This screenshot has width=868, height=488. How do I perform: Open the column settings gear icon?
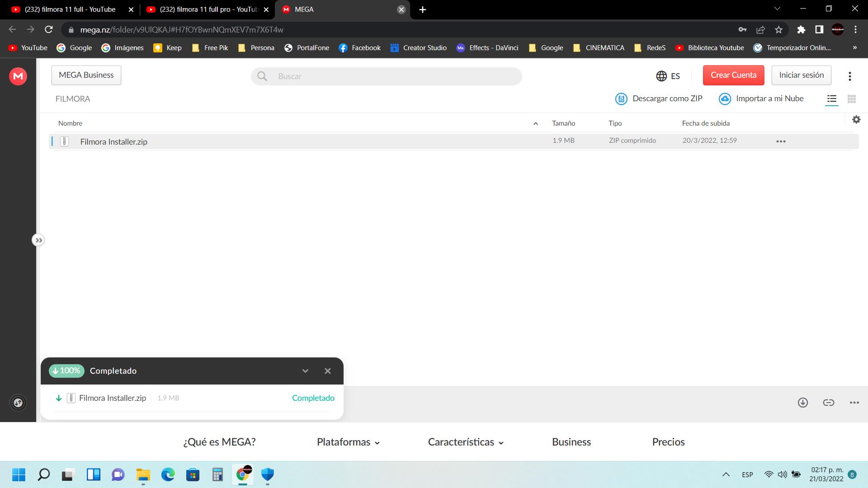tap(856, 120)
